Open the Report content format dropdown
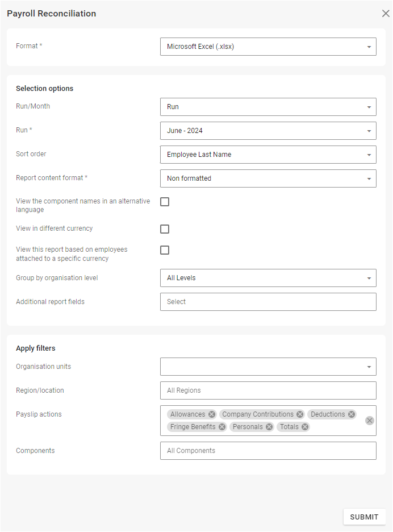Viewport: 393px width, 532px height. [x=268, y=178]
